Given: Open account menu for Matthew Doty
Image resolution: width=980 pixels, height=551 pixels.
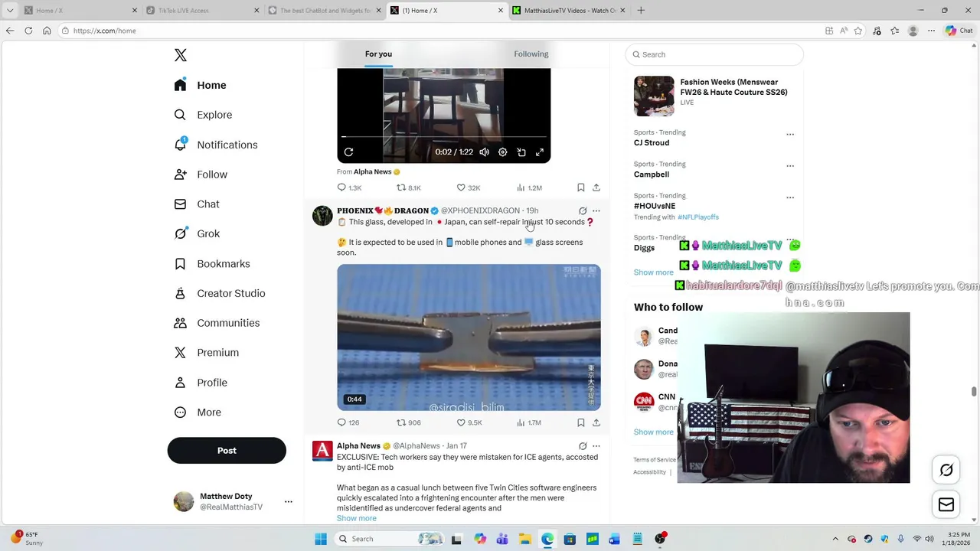Looking at the screenshot, I should 233,501.
